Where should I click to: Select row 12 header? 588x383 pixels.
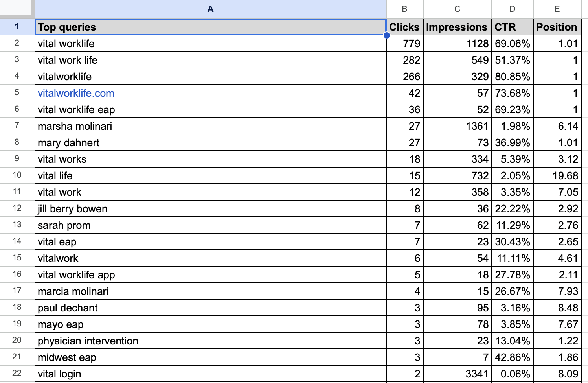pyautogui.click(x=17, y=208)
